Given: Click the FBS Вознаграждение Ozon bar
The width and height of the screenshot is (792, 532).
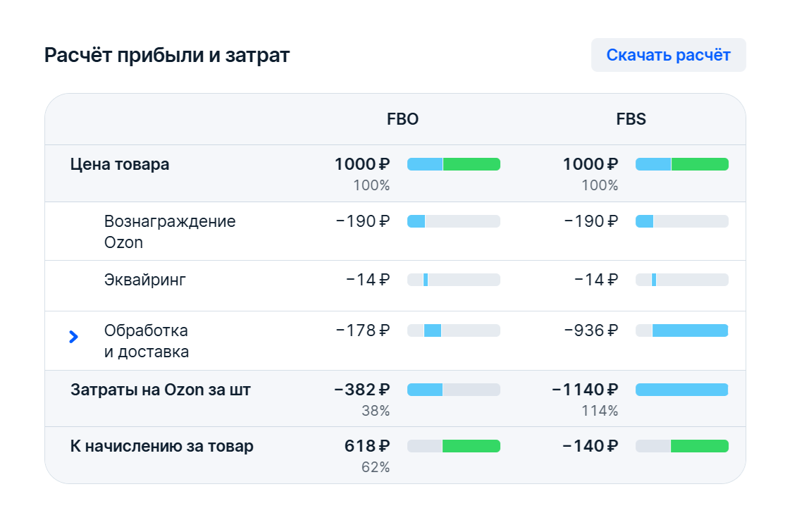Looking at the screenshot, I should [x=682, y=221].
